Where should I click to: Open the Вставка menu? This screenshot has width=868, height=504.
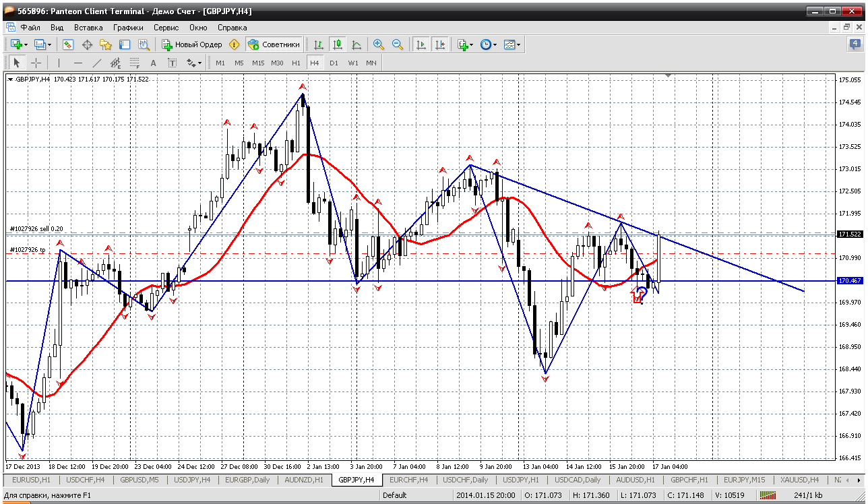[88, 28]
